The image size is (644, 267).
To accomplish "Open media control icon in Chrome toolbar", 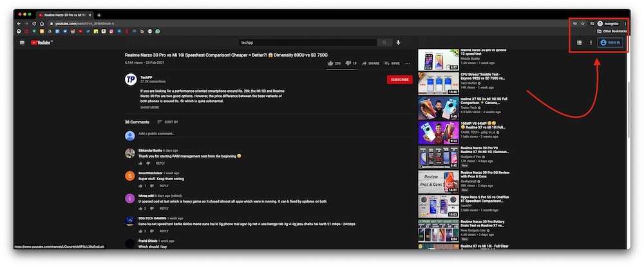I will pyautogui.click(x=592, y=24).
